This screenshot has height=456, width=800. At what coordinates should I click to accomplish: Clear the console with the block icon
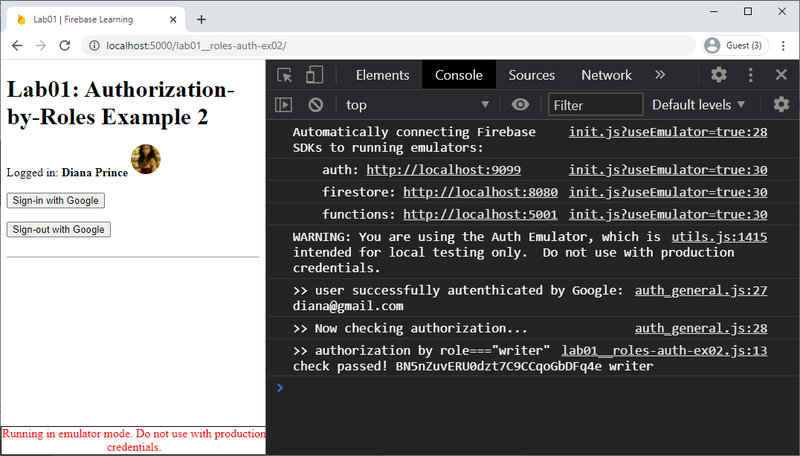tap(315, 105)
